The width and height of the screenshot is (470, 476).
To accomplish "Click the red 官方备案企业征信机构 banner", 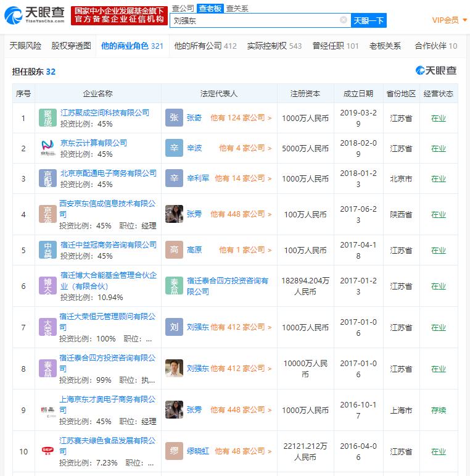I will (119, 15).
